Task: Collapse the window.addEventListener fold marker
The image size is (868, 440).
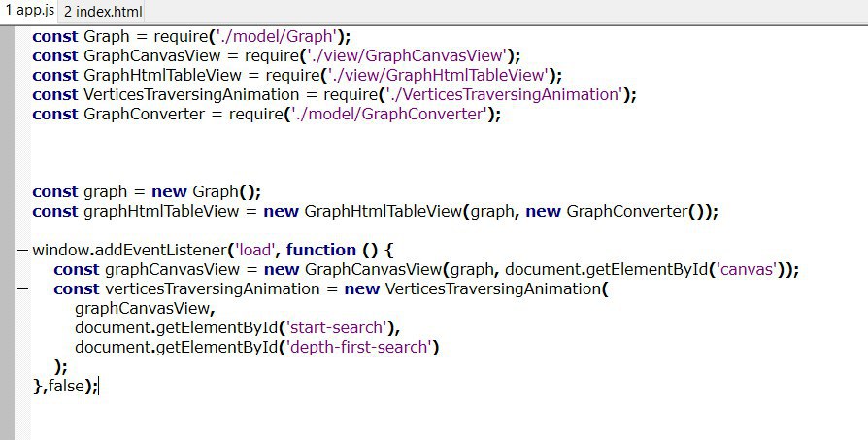Action: [22, 251]
